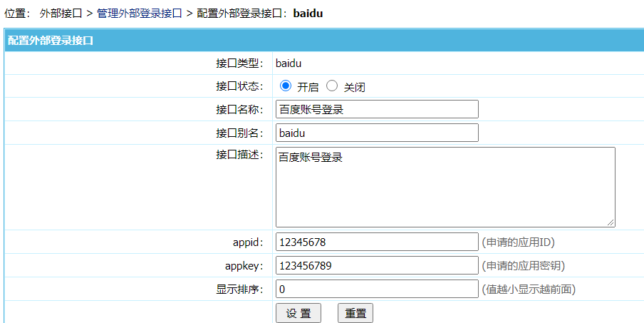Click the 接口描述 text area
This screenshot has width=644, height=323.
(x=445, y=187)
